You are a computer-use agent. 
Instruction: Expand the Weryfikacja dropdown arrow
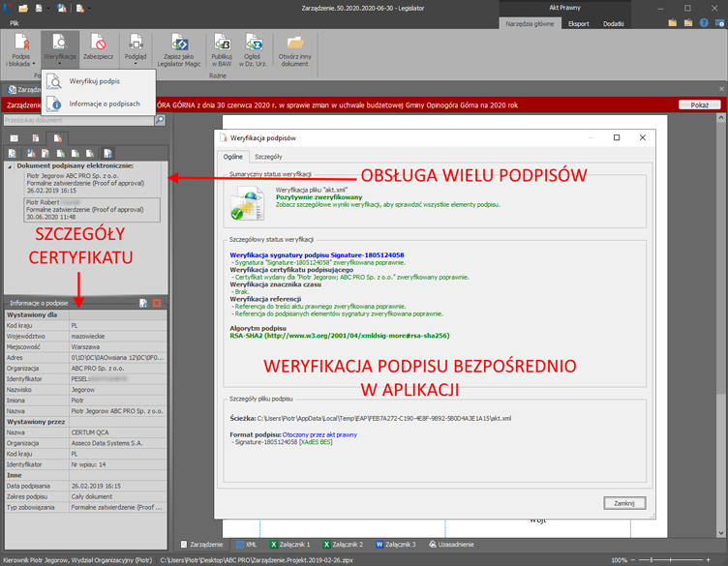click(x=60, y=64)
